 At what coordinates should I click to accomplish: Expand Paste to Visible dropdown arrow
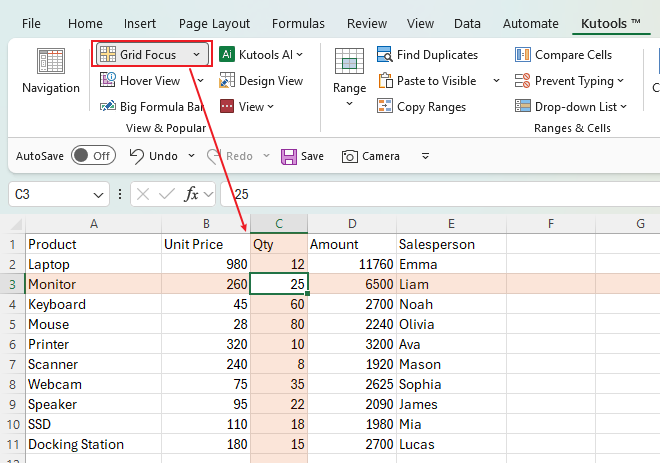click(x=497, y=80)
